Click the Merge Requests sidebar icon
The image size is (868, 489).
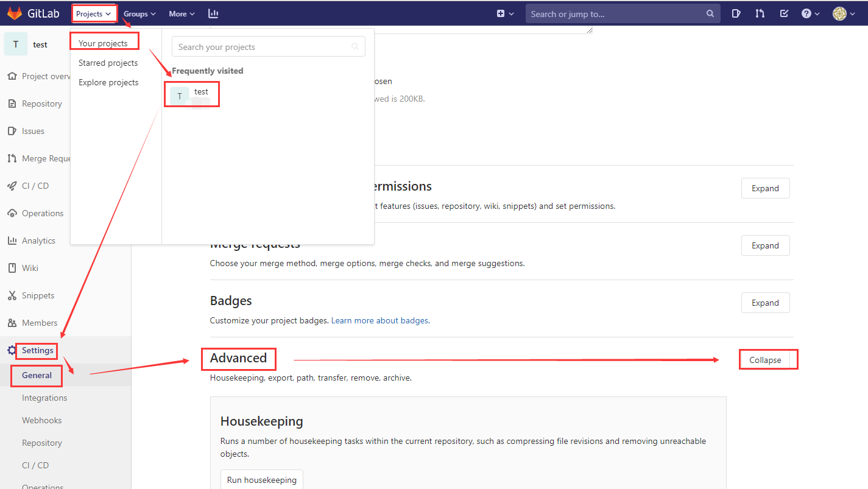(x=12, y=158)
